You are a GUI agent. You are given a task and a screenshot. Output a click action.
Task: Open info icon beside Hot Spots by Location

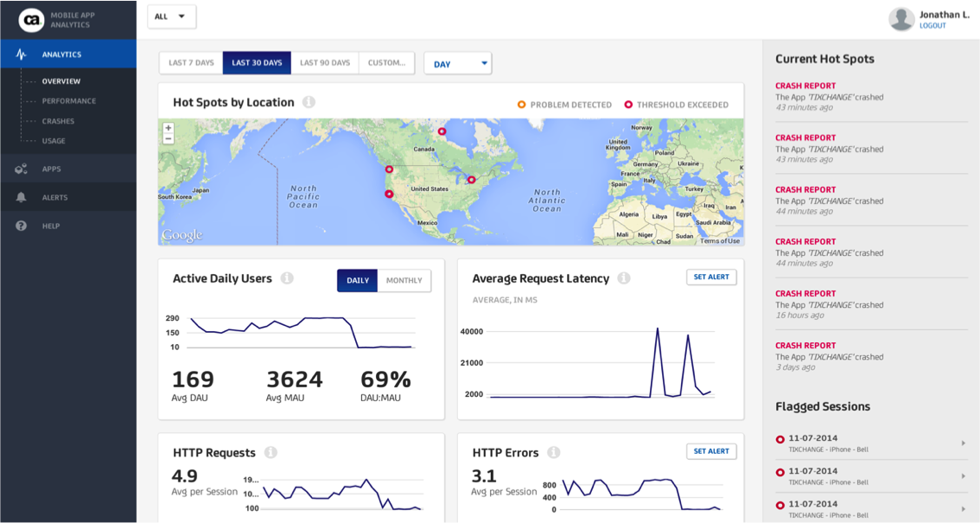[309, 102]
